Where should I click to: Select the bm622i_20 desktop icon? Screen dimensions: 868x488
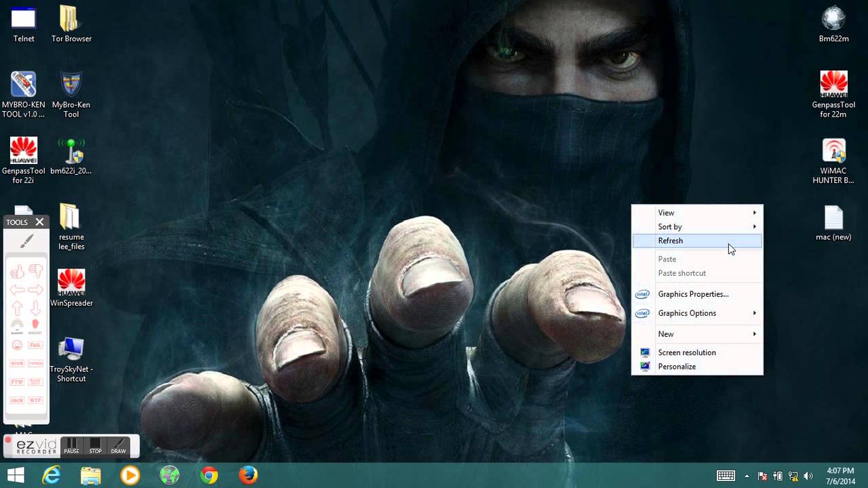(71, 157)
